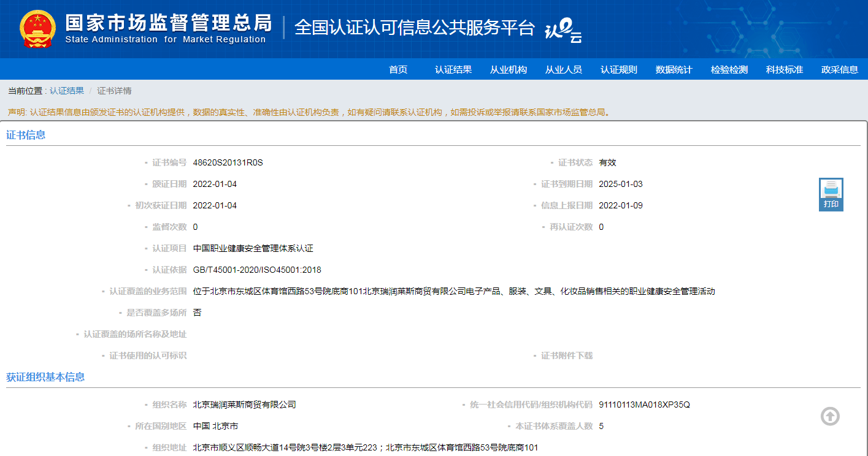868x456 pixels.
Task: Click the 证书使用的认可标识 label
Action: [148, 355]
